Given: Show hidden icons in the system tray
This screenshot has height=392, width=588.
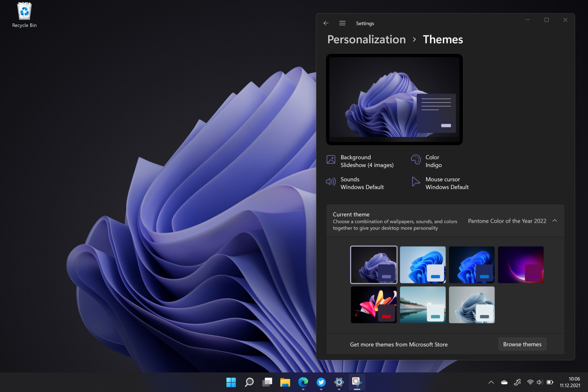Looking at the screenshot, I should [491, 382].
